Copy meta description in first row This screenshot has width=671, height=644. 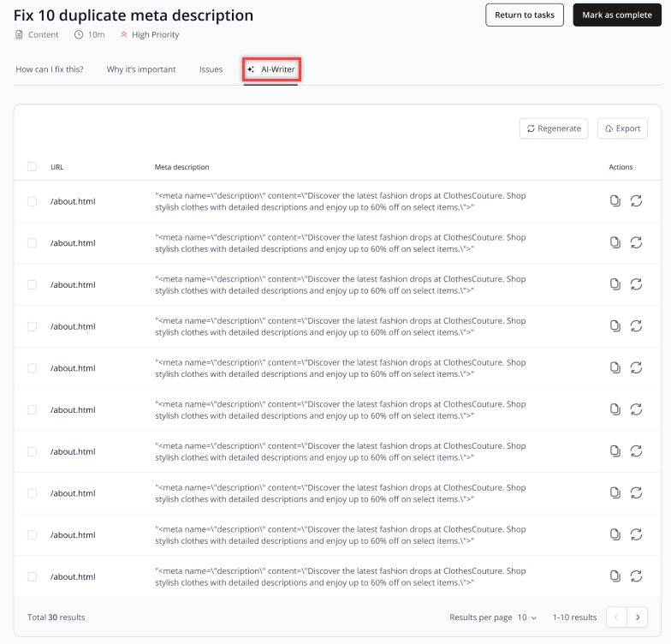click(x=615, y=200)
